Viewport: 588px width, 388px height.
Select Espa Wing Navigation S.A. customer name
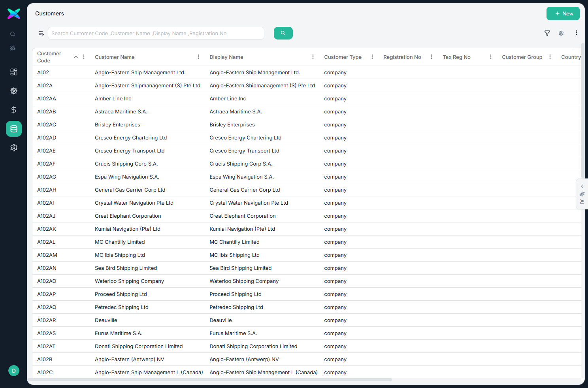(127, 177)
